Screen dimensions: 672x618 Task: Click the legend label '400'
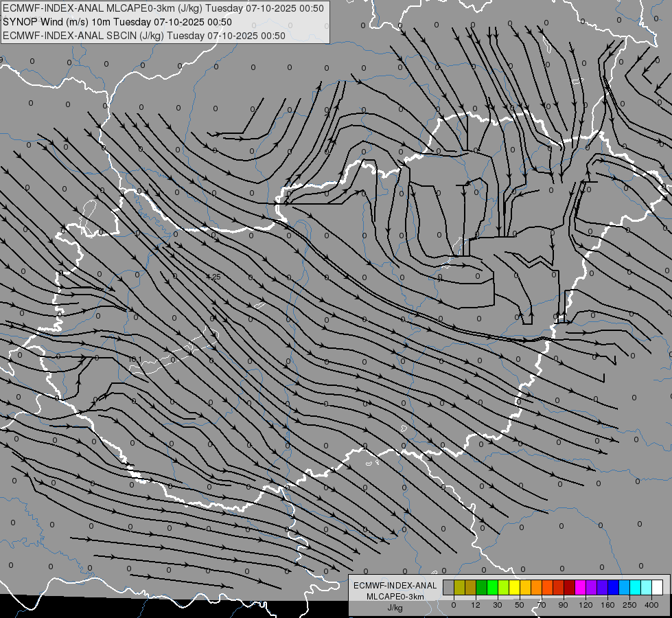click(651, 605)
